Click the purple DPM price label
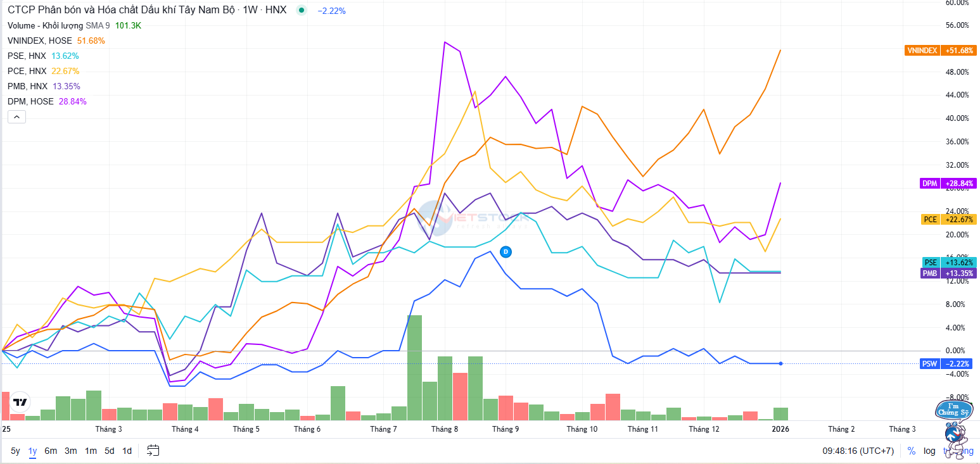The height and width of the screenshot is (464, 980). [x=948, y=184]
